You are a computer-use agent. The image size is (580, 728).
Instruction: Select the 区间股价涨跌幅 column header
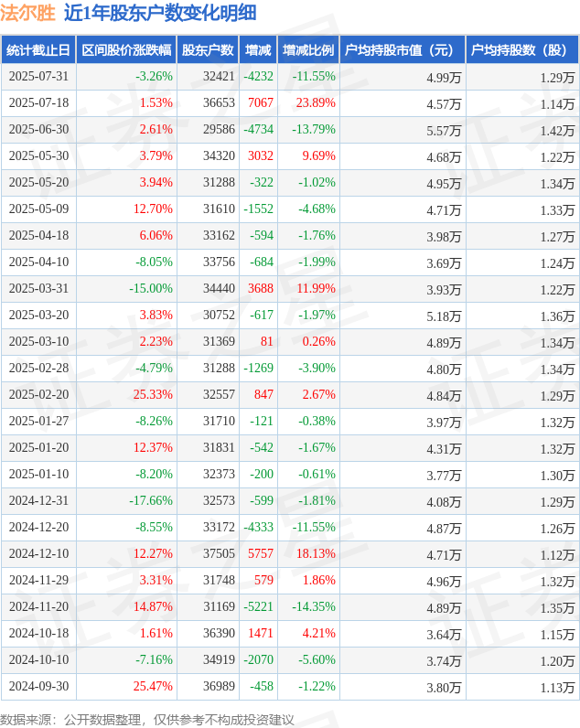(125, 50)
